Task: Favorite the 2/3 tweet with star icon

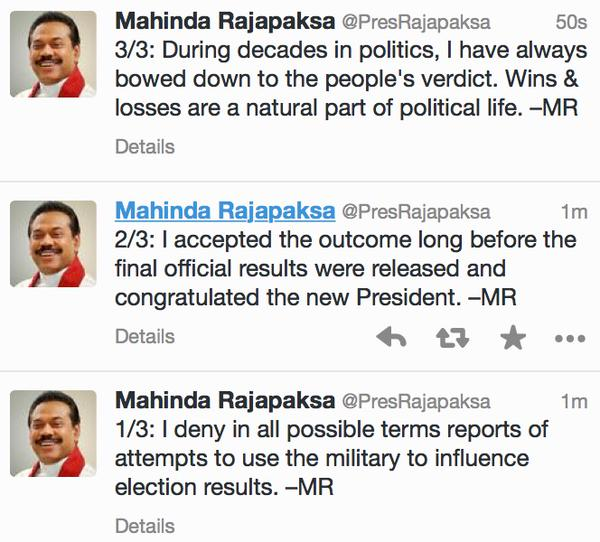Action: coord(513,337)
